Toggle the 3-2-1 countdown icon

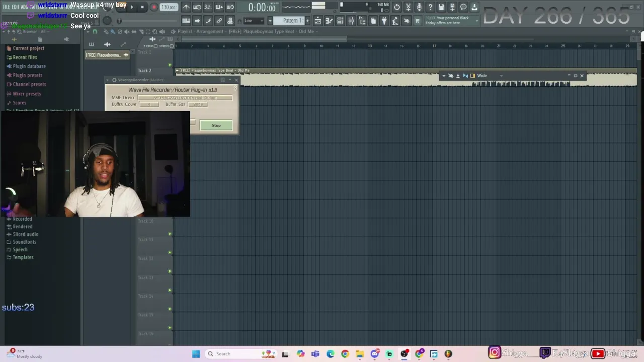tap(208, 7)
